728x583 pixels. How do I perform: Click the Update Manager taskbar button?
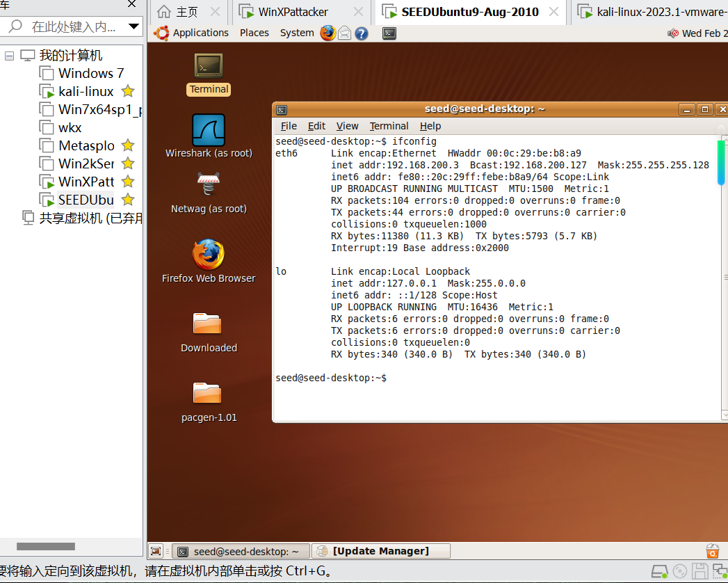(381, 551)
